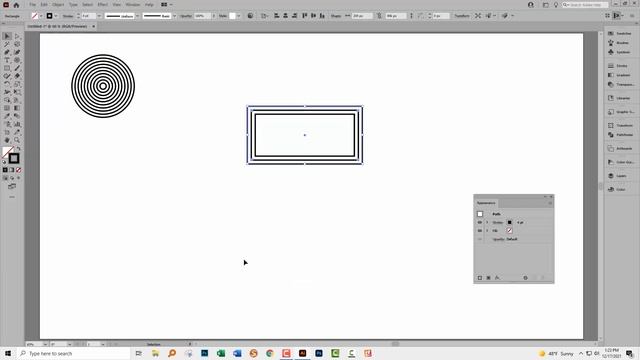The image size is (640, 360).
Task: Swap fill and stroke colors in toolbar
Action: (18, 149)
